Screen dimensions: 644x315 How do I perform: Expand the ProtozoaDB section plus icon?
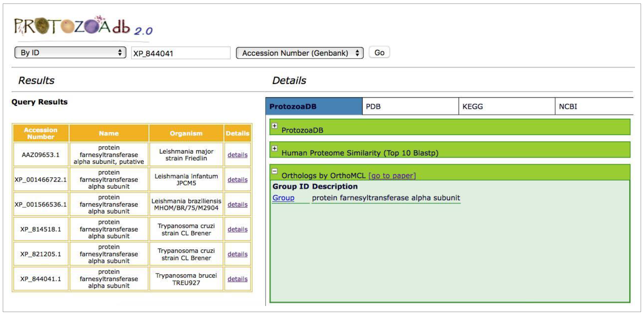point(275,126)
